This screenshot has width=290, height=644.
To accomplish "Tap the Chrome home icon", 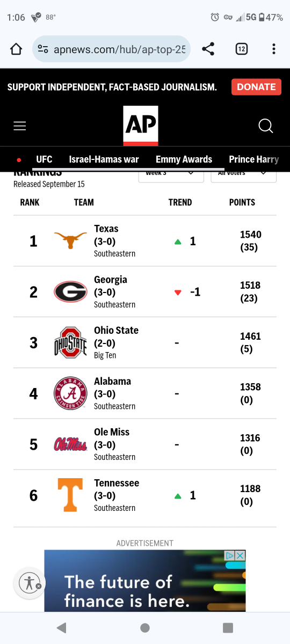I will (x=16, y=49).
